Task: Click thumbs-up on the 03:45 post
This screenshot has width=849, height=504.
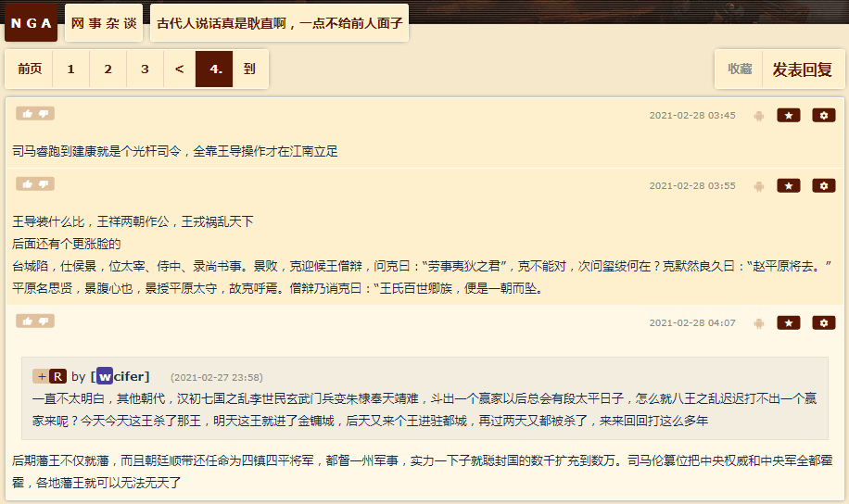Action: click(28, 114)
